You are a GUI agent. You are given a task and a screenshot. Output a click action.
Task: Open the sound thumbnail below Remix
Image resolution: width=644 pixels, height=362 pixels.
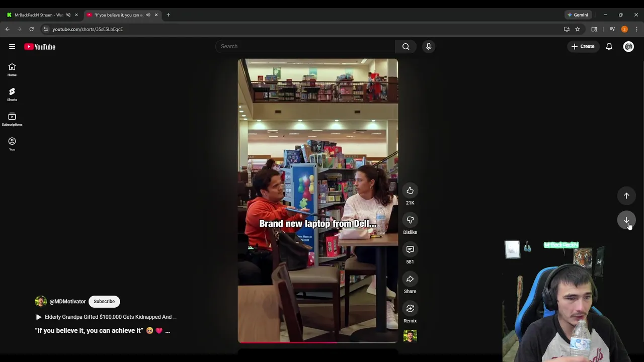[410, 336]
